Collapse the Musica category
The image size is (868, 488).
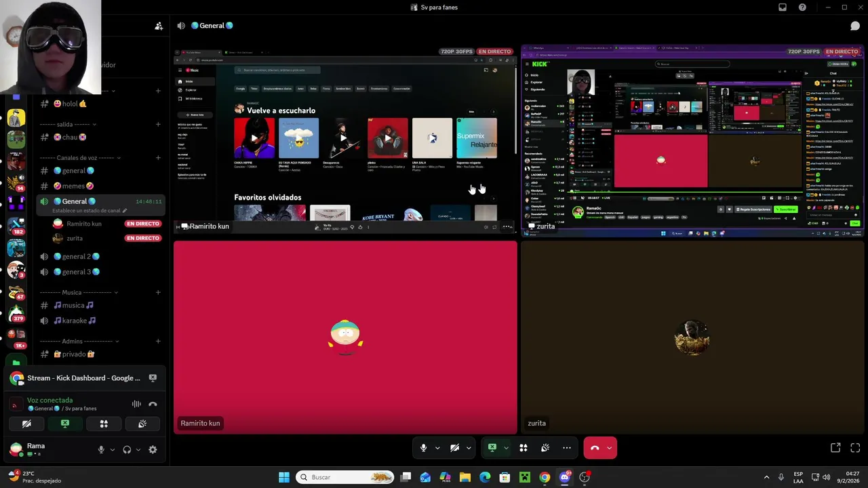pyautogui.click(x=79, y=293)
